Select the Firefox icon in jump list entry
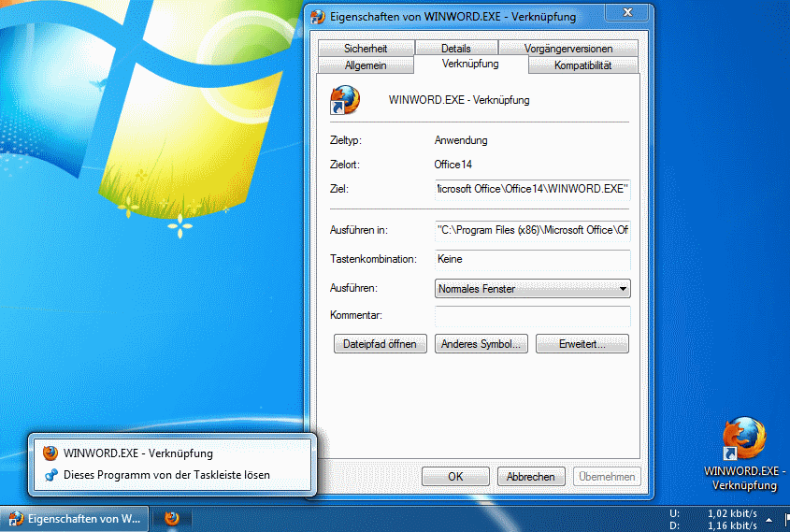The image size is (790, 532). (50, 453)
